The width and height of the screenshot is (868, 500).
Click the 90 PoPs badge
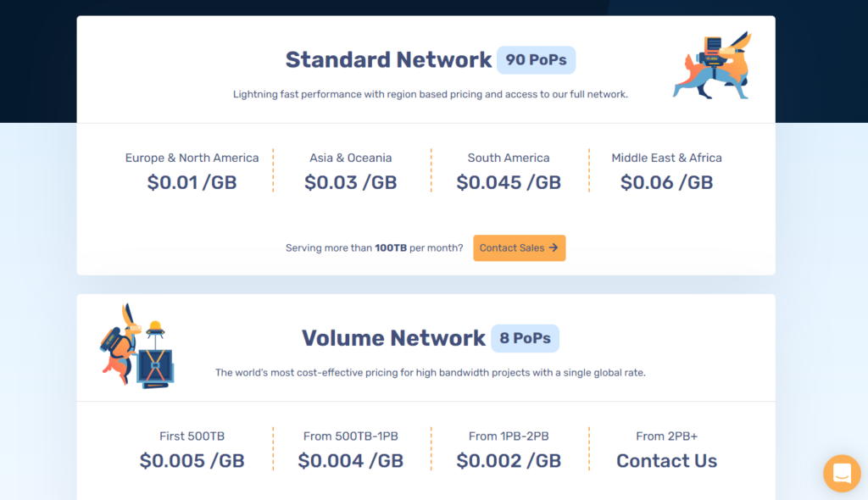coord(536,59)
